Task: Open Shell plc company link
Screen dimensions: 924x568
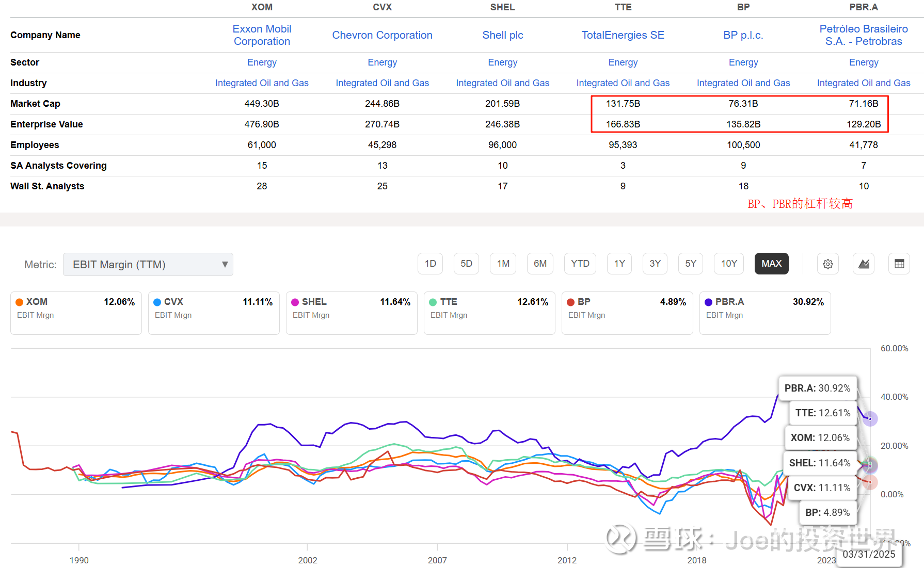Action: (503, 35)
